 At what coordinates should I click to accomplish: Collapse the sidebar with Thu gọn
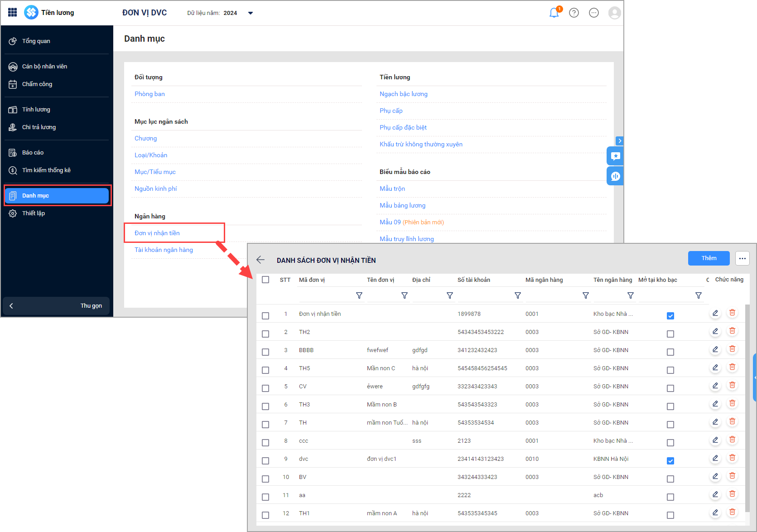coord(56,306)
